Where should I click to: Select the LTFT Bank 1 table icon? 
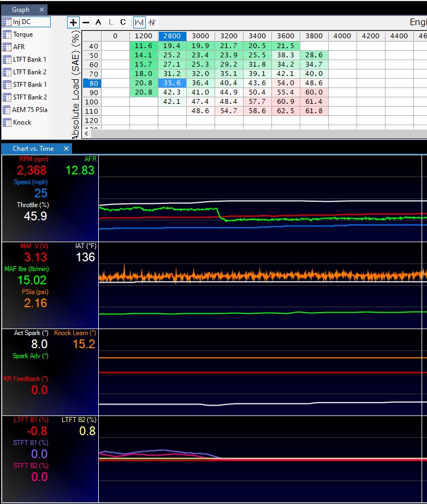click(7, 60)
